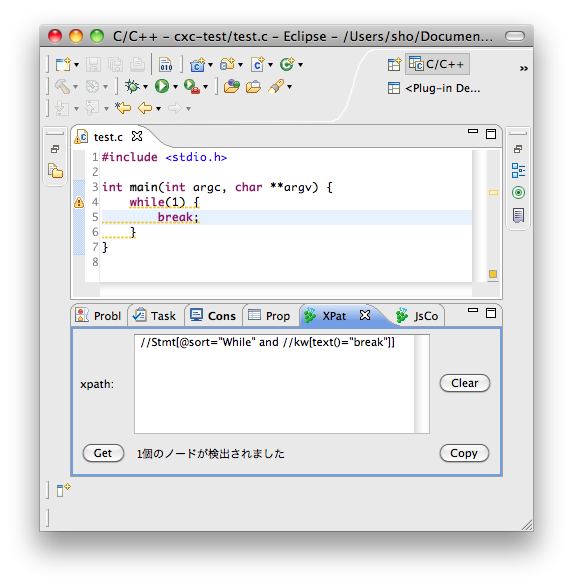Click the Open Perspective icon

click(x=394, y=64)
